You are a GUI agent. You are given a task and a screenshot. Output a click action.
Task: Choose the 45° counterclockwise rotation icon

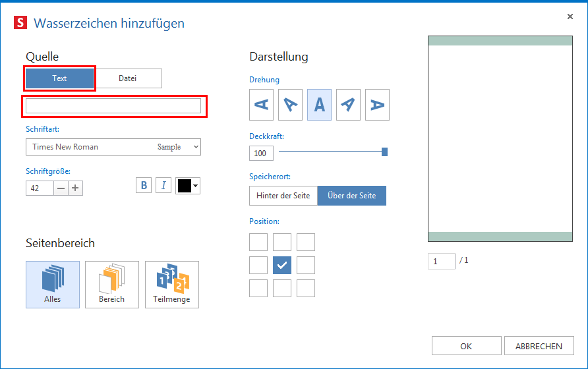point(290,105)
